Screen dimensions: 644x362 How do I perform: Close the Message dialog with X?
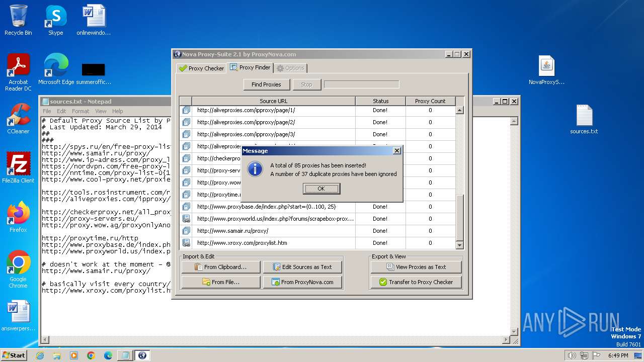click(396, 150)
